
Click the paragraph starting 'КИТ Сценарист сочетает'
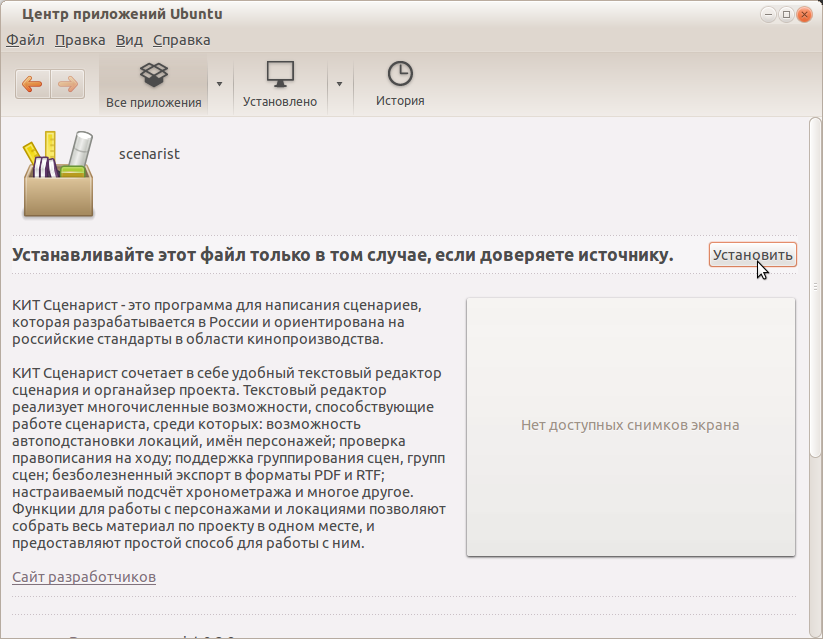coord(229,458)
